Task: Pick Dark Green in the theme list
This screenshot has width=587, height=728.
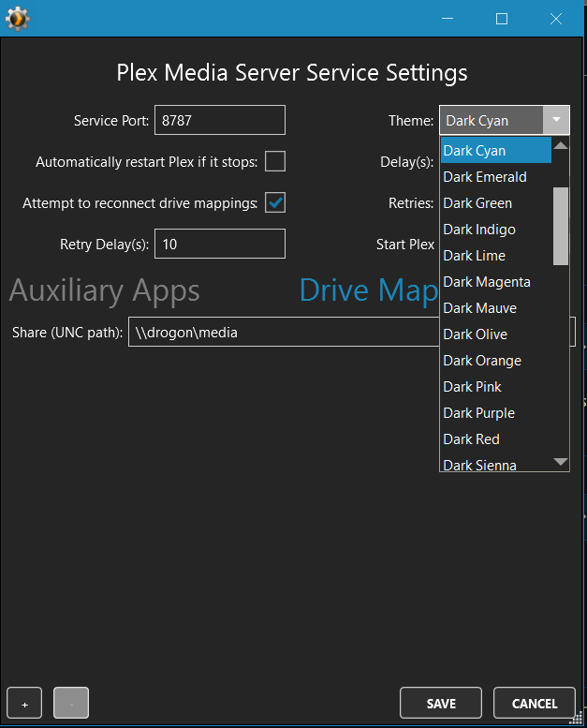Action: pos(496,203)
